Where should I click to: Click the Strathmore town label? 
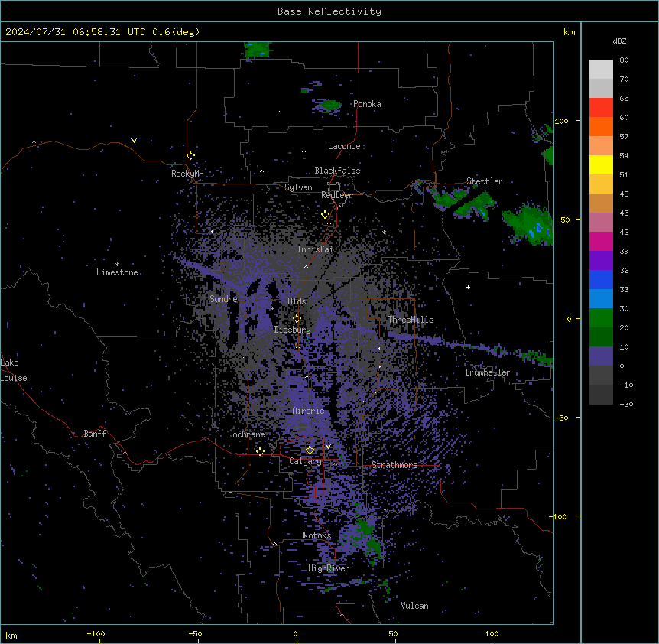[x=394, y=465]
